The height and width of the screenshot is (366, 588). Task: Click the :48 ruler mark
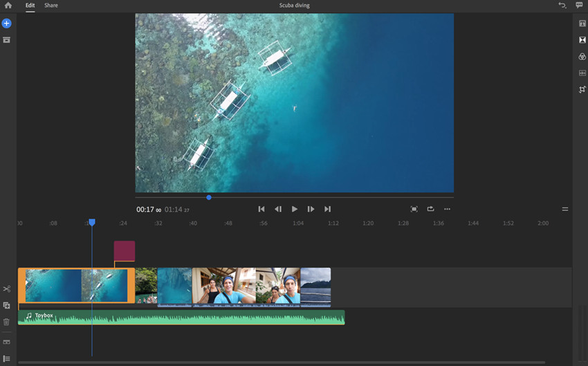tap(228, 223)
